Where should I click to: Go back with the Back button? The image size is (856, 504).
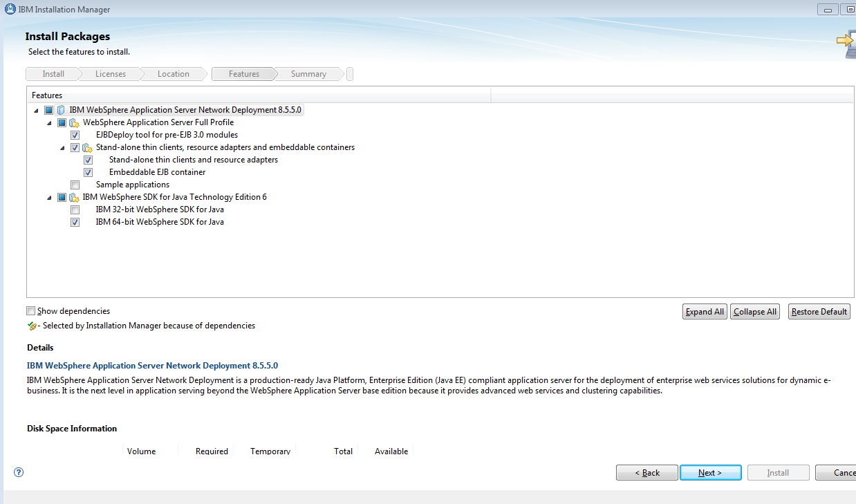click(647, 473)
